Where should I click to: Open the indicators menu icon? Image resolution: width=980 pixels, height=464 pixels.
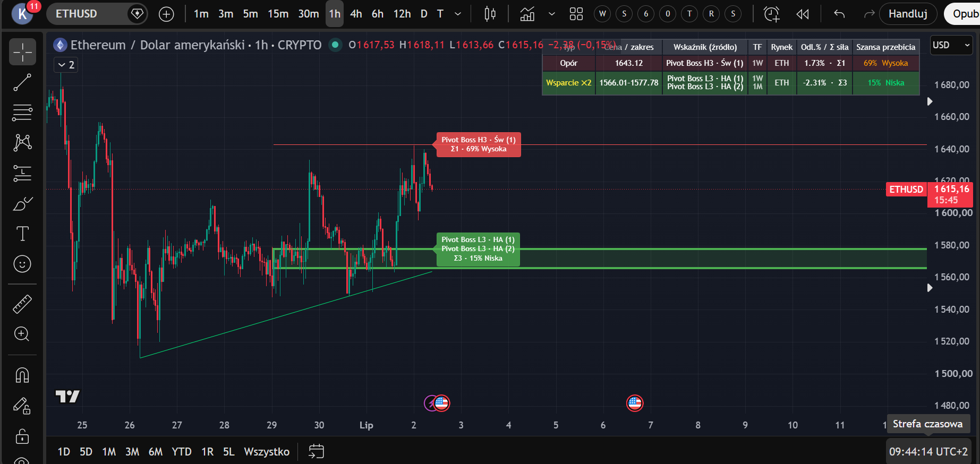pyautogui.click(x=527, y=14)
